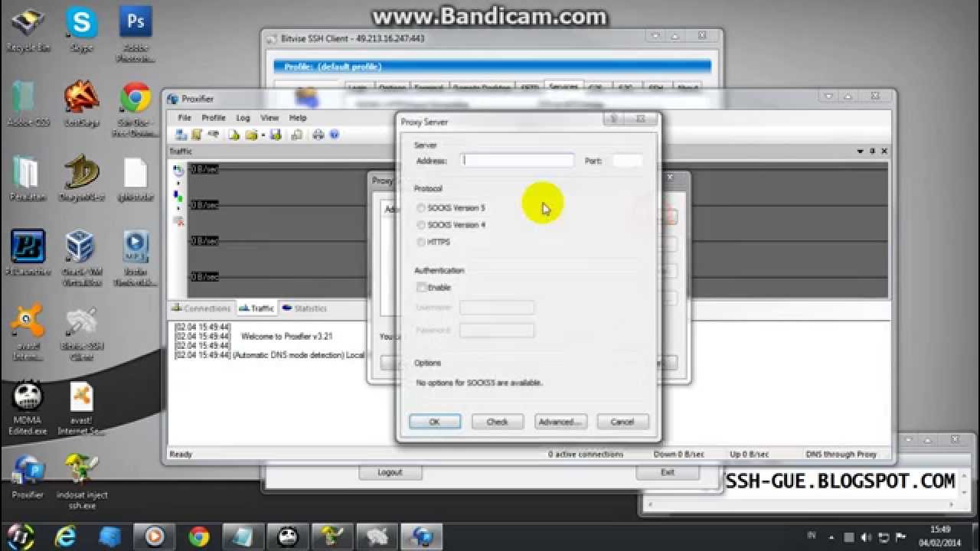This screenshot has width=980, height=551.
Task: Click 'DNS through Proxy' in status bar
Action: coord(841,455)
